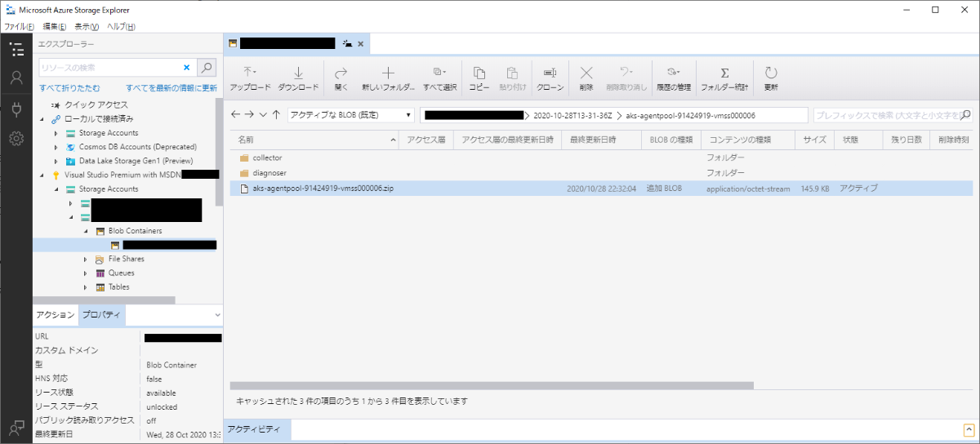Click the New Folder (新しいフォルダー) button
The width and height of the screenshot is (980, 444).
pos(388,79)
